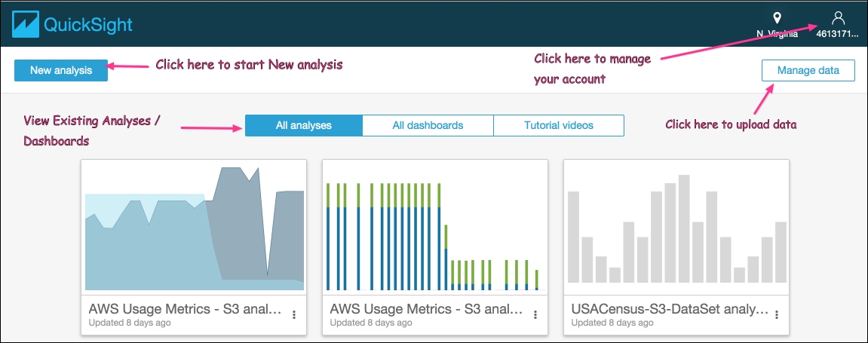Open options menu for USACensus-S3-DataSet analysis

coord(777,315)
